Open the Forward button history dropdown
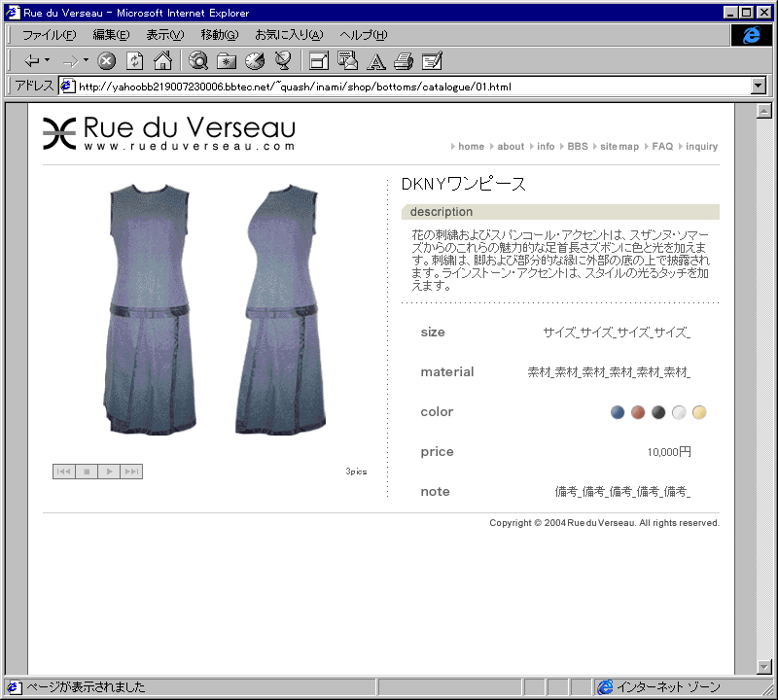The width and height of the screenshot is (778, 700). point(86,60)
